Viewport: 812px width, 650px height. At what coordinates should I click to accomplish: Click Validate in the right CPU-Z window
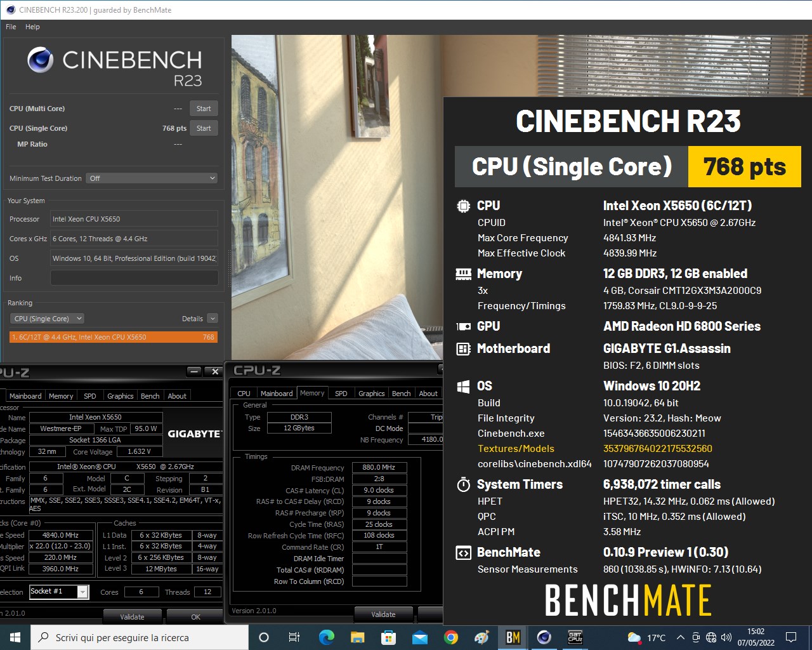click(x=383, y=614)
